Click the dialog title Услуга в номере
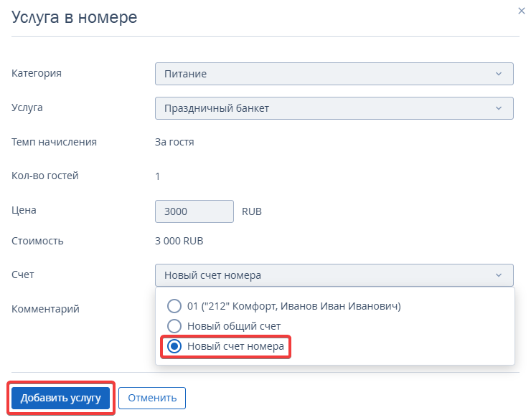 [74, 18]
